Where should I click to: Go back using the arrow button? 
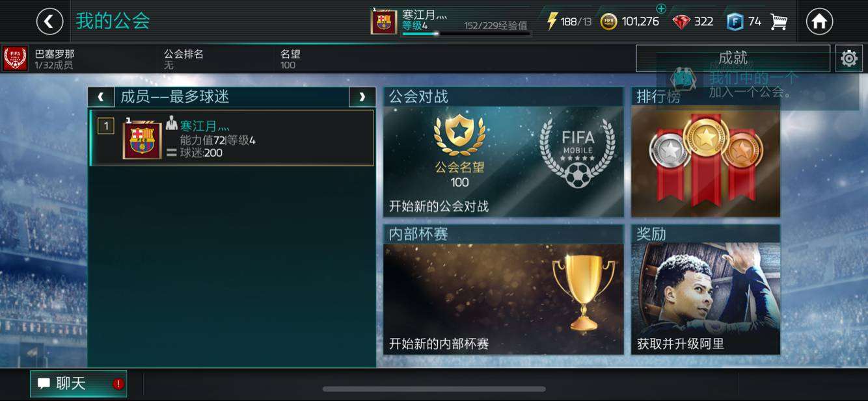point(50,21)
